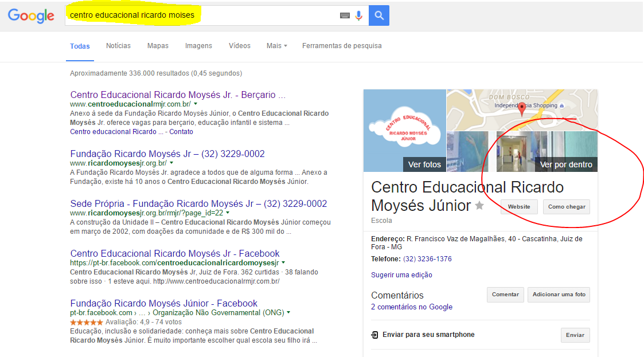Expand arrow next to ?page_id=22 URL

point(228,213)
